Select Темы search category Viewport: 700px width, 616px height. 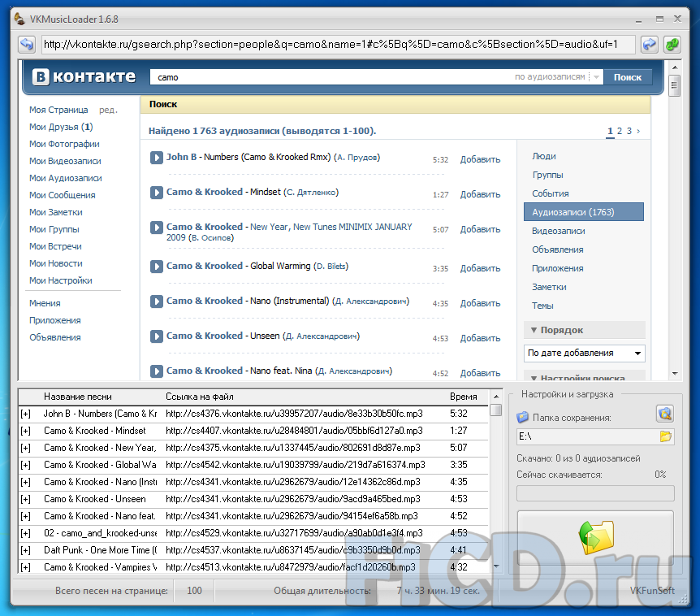click(542, 306)
